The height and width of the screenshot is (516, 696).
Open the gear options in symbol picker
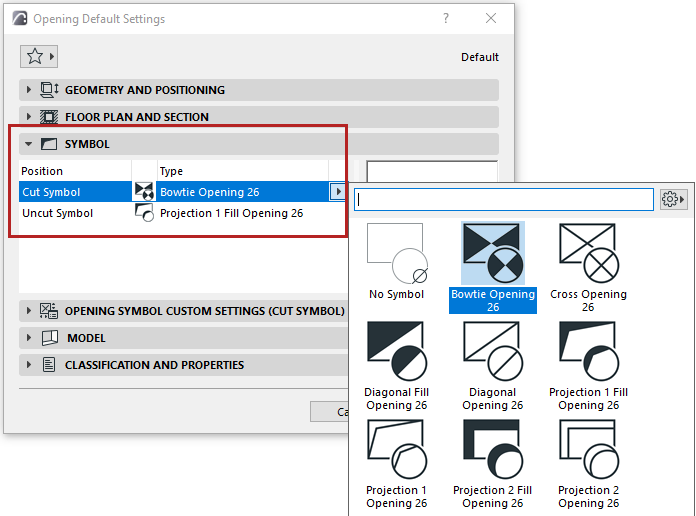pos(673,199)
